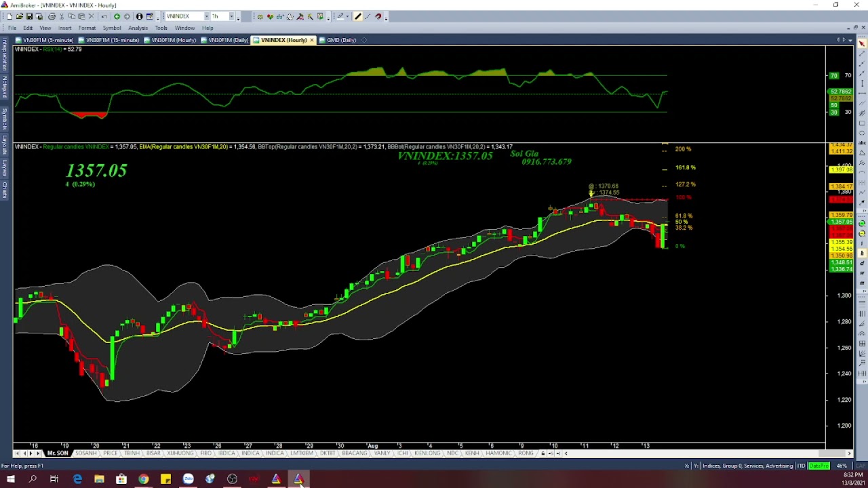Open the 1h interval dropdown
This screenshot has width=868, height=488.
click(231, 16)
